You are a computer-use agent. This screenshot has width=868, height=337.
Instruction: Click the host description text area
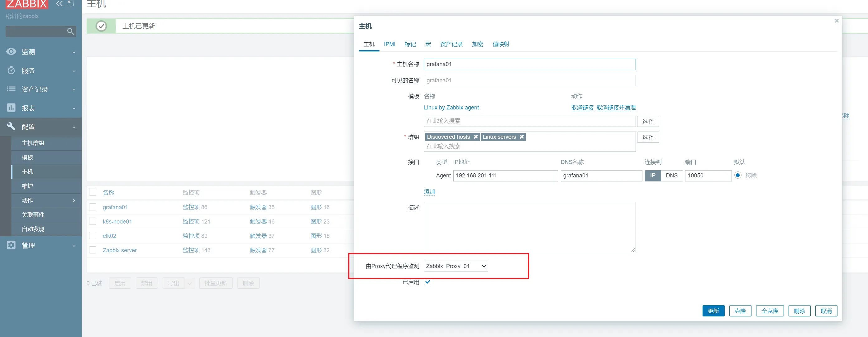coord(529,227)
